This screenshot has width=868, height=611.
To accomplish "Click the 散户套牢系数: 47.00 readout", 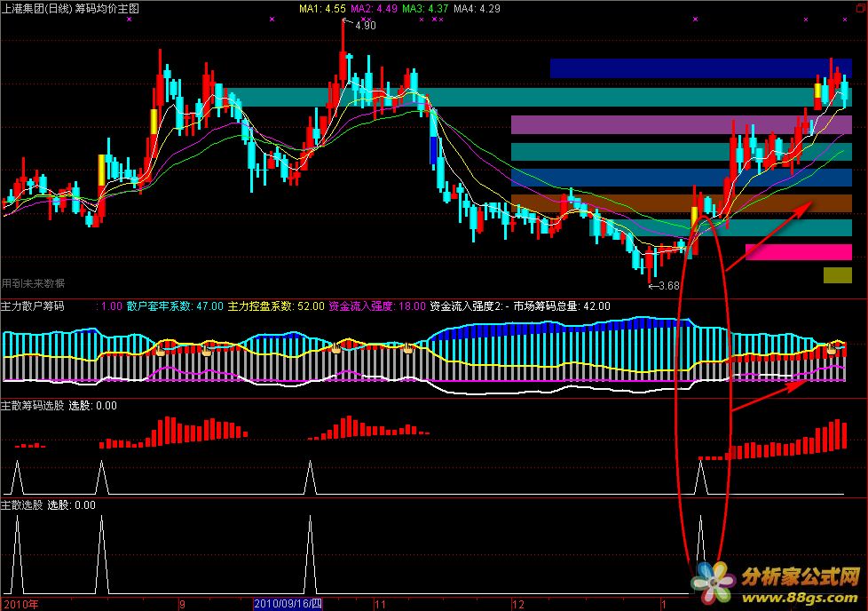I will coord(175,305).
